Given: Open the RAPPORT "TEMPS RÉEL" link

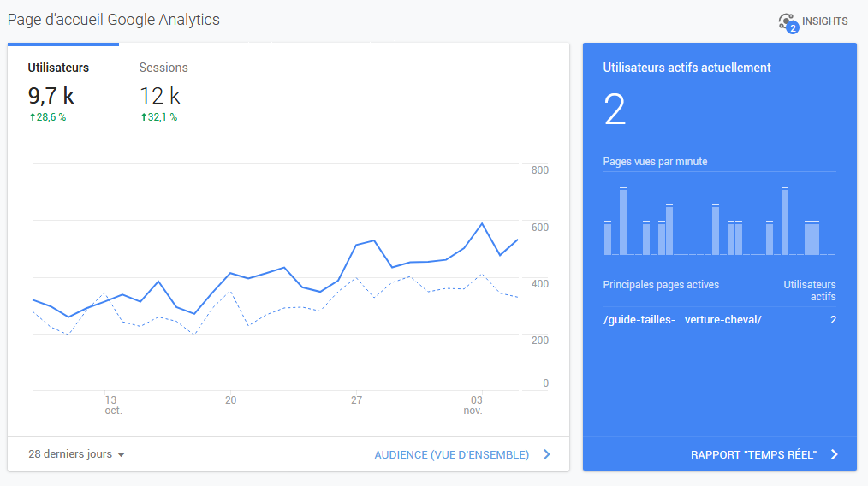Looking at the screenshot, I should (x=753, y=454).
